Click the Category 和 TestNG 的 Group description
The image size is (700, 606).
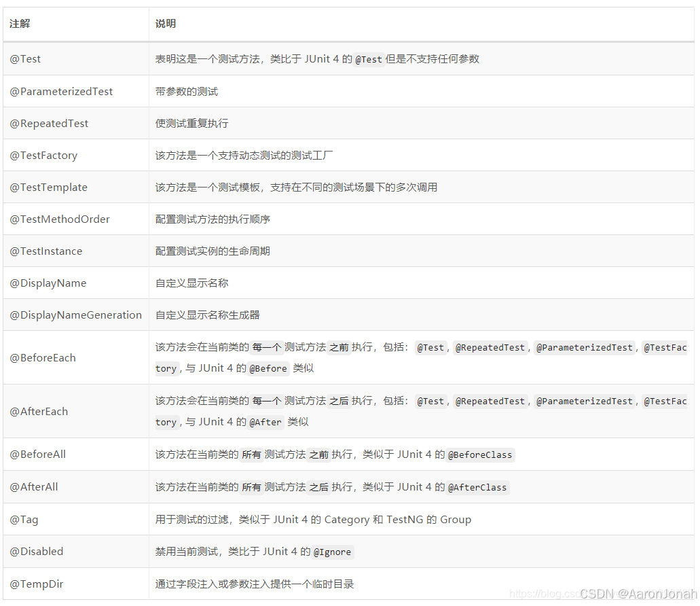(x=313, y=520)
